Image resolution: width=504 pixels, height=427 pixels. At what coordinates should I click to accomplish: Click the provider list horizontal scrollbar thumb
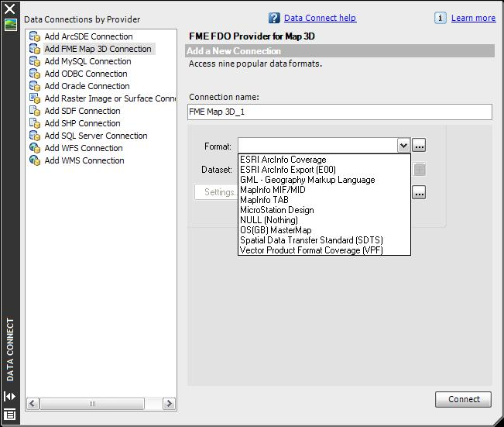[x=92, y=404]
